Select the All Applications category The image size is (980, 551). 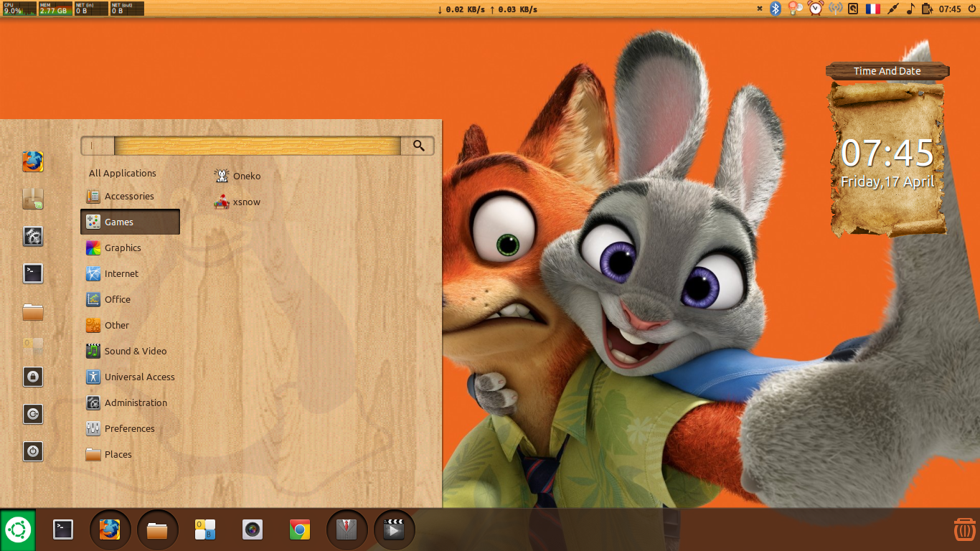123,173
